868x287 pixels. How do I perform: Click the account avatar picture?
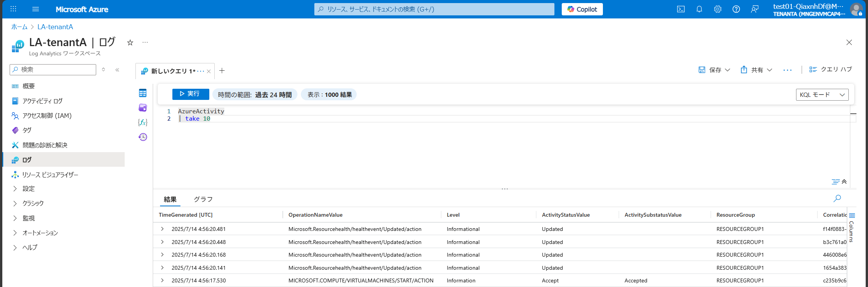tap(856, 9)
